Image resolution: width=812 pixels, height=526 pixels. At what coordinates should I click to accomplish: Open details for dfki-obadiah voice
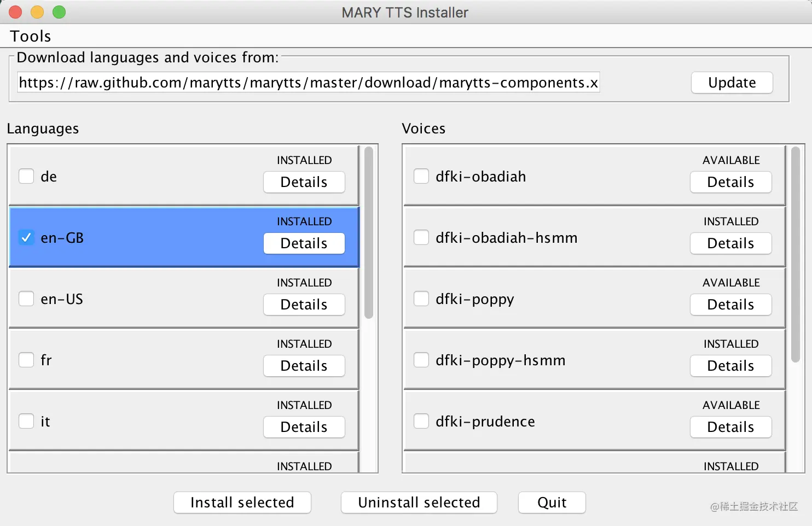pyautogui.click(x=730, y=182)
